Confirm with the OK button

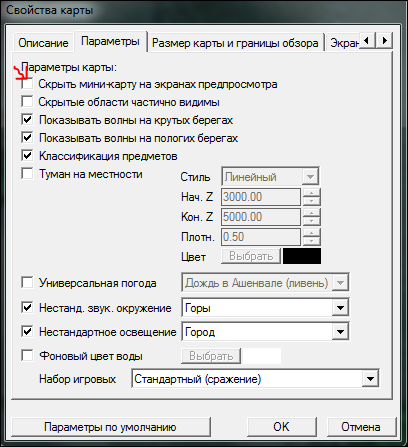point(281,427)
